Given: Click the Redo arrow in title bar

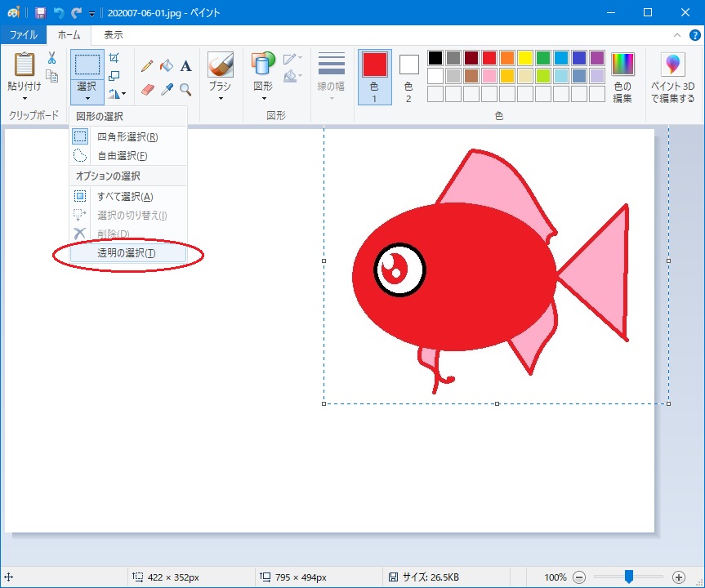Looking at the screenshot, I should [x=77, y=12].
